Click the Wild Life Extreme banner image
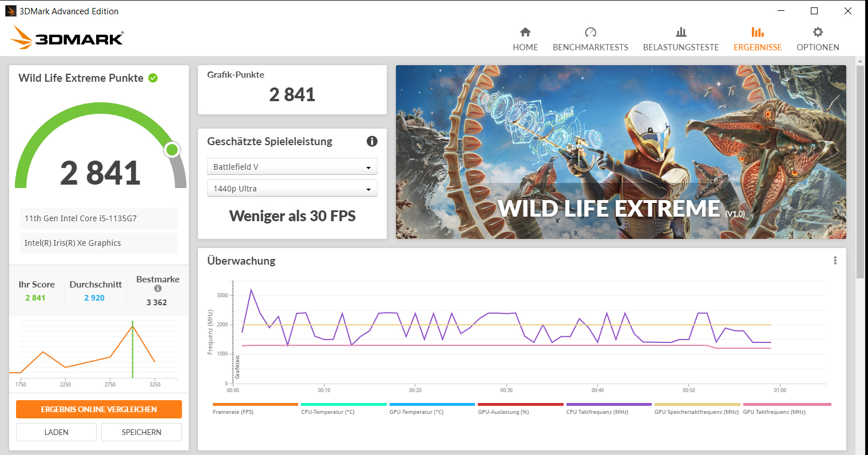Screen dimensions: 868x455 (621, 152)
